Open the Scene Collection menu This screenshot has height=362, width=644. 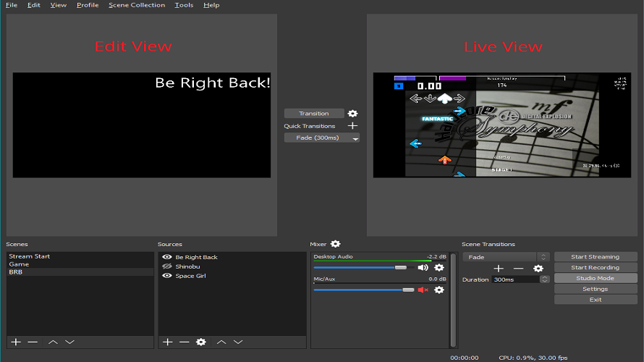coord(137,5)
